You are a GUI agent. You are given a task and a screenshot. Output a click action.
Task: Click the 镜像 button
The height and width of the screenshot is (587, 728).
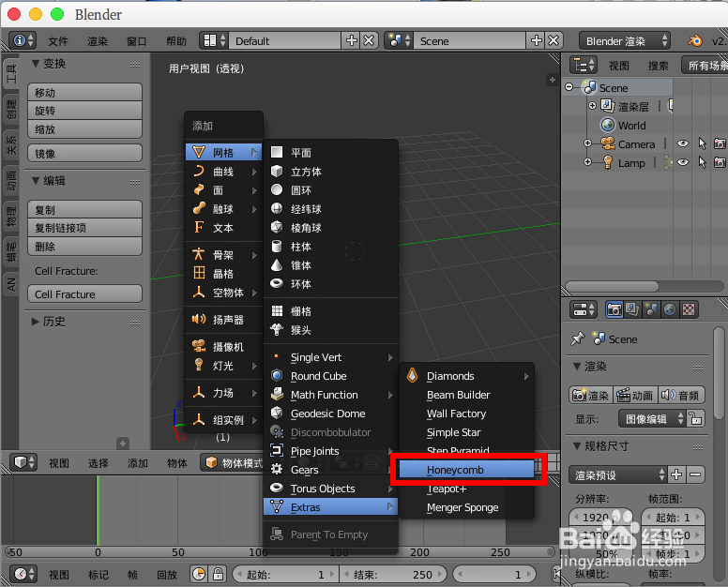pyautogui.click(x=85, y=153)
